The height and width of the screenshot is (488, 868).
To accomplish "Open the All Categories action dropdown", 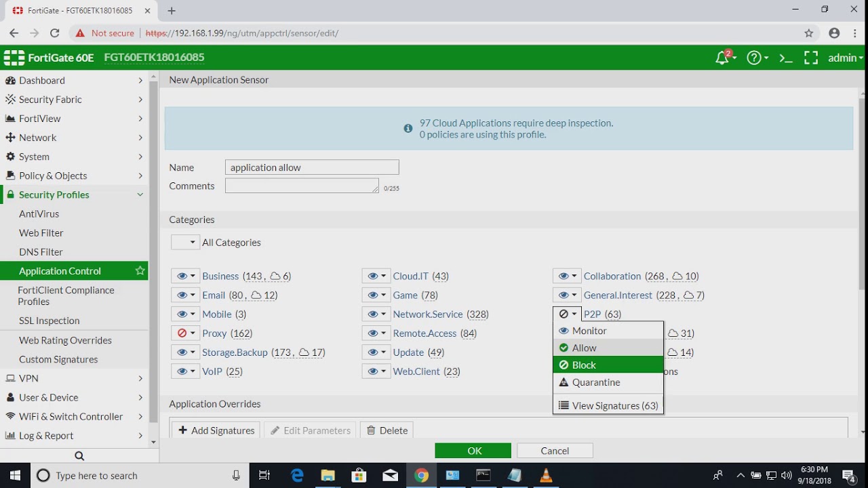I will 185,242.
